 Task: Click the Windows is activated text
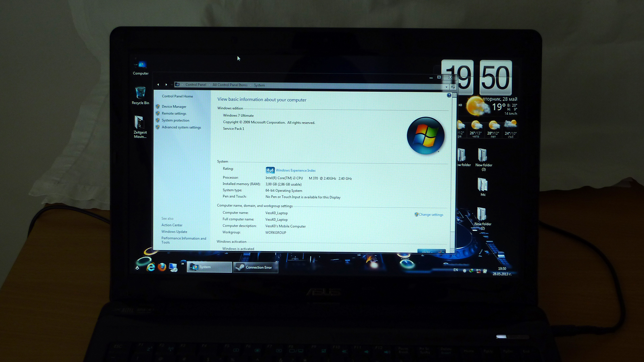238,249
